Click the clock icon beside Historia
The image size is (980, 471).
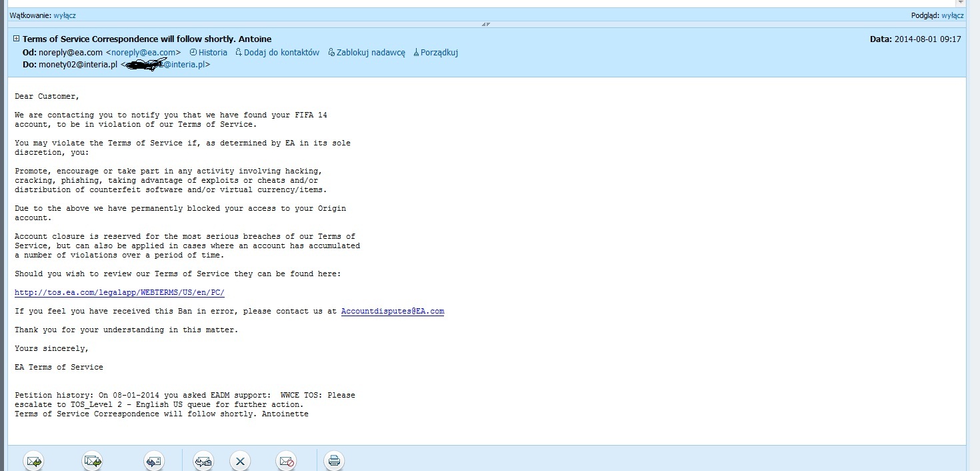[x=193, y=53]
